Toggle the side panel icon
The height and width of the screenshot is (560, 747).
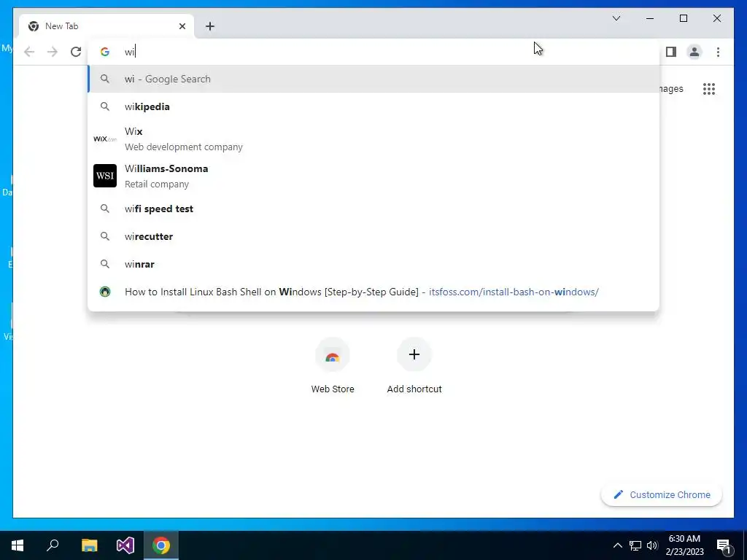pyautogui.click(x=671, y=52)
